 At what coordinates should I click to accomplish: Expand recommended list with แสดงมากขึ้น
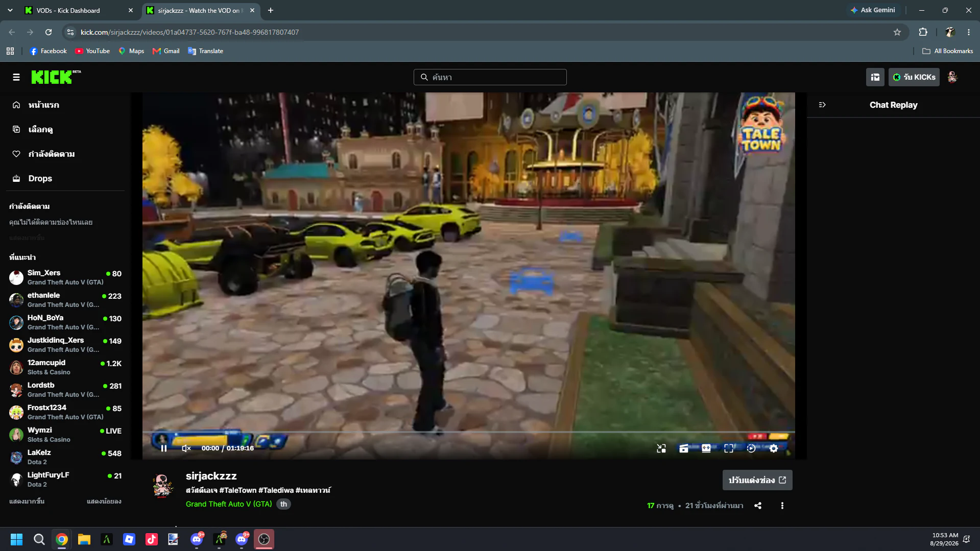click(27, 501)
